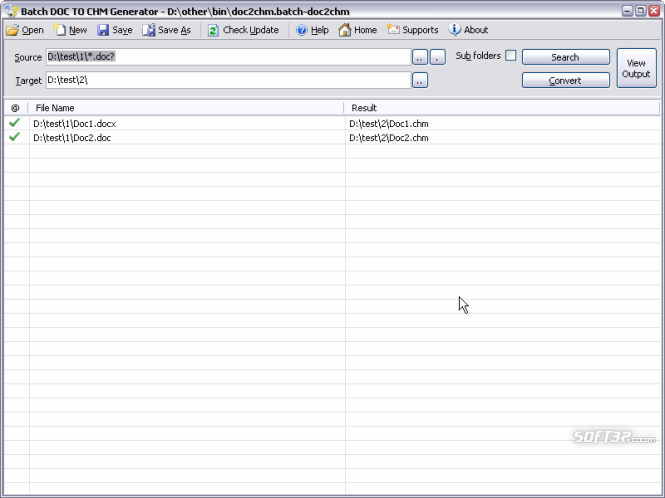Select Check Update label in toolbar
Screen dimensions: 665x498
(x=251, y=30)
